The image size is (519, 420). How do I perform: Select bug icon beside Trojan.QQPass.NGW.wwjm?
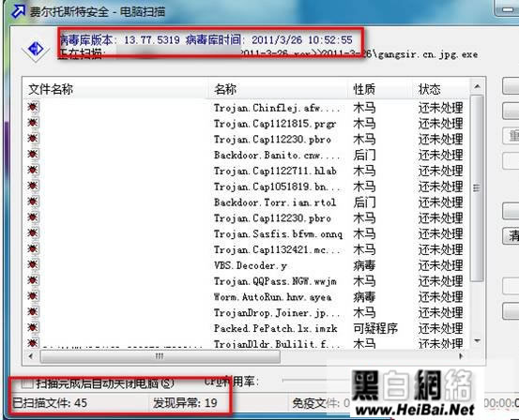pyautogui.click(x=33, y=280)
